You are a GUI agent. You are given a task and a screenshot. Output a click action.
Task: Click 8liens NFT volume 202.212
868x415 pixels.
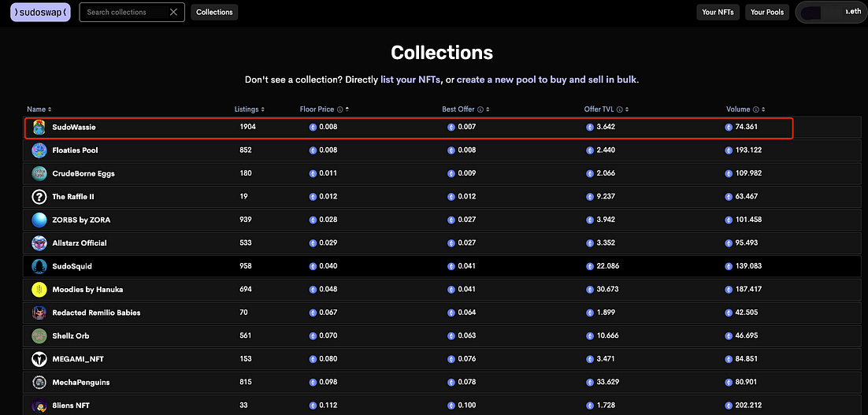(748, 406)
